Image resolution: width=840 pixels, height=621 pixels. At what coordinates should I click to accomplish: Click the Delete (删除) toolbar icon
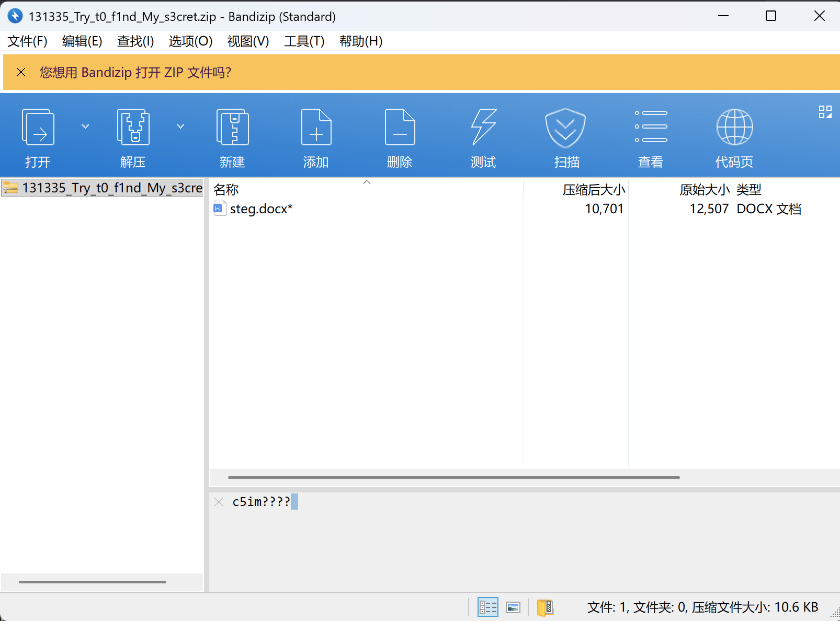coord(400,127)
